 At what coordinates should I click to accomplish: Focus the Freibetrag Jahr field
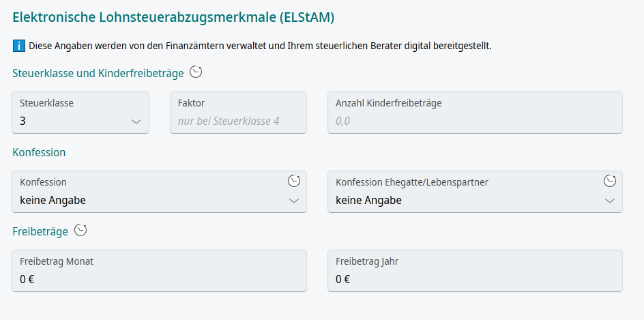[475, 278]
